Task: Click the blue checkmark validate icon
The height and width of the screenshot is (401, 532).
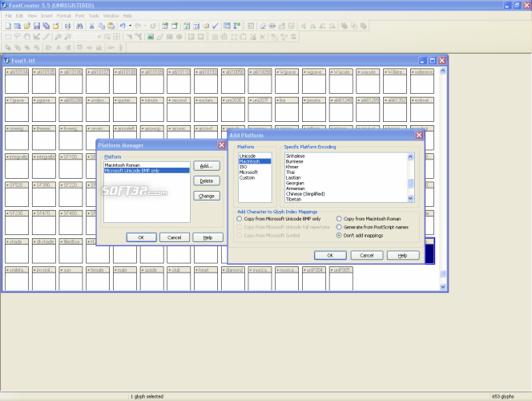Action: tap(215, 26)
